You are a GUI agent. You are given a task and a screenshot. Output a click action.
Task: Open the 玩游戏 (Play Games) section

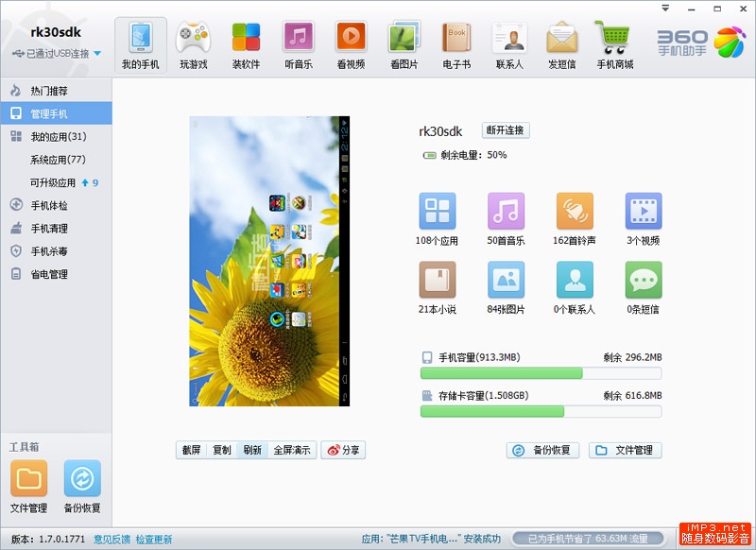(x=195, y=43)
